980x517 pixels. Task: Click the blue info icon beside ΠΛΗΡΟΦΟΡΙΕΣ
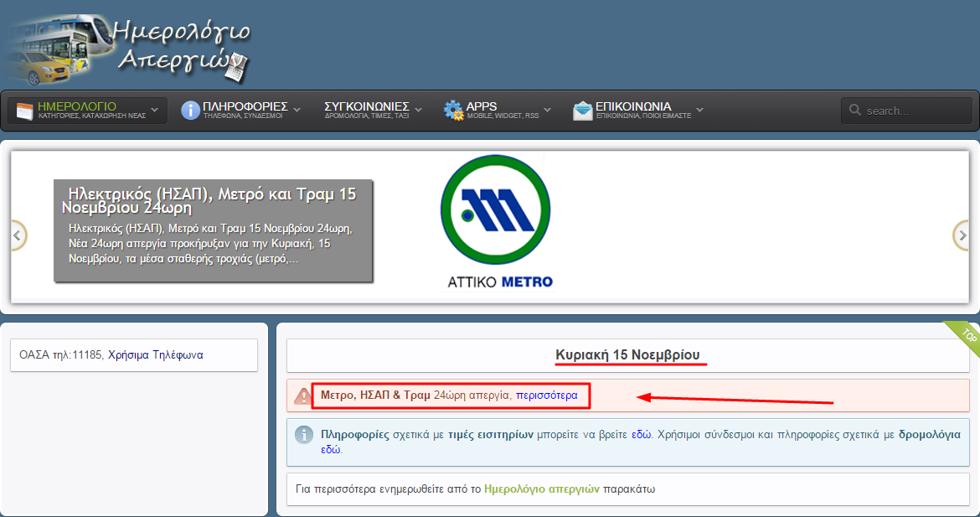coord(190,110)
